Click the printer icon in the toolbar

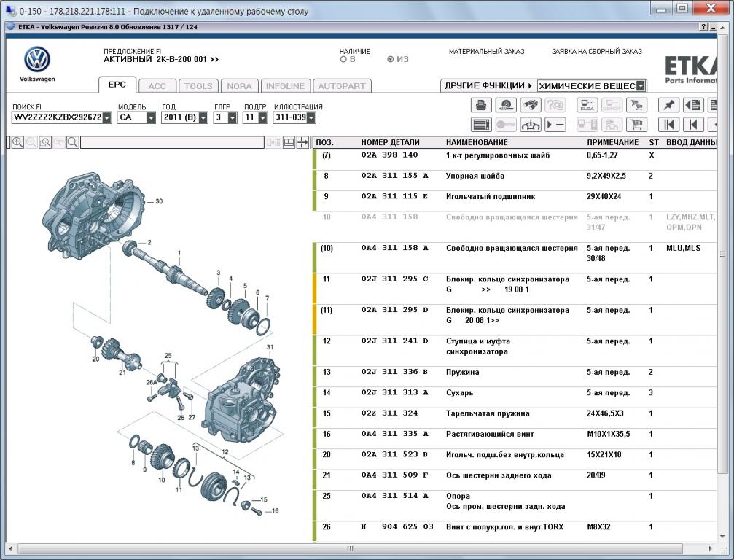coord(481,105)
